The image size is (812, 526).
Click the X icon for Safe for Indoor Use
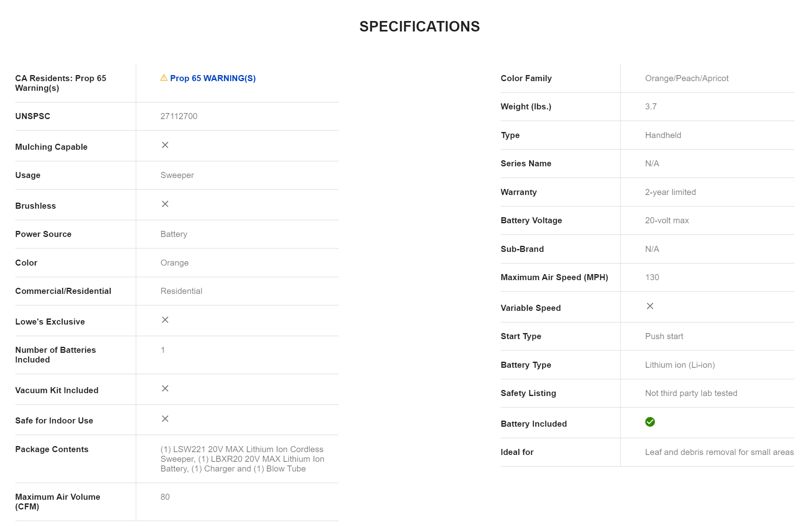tap(165, 419)
